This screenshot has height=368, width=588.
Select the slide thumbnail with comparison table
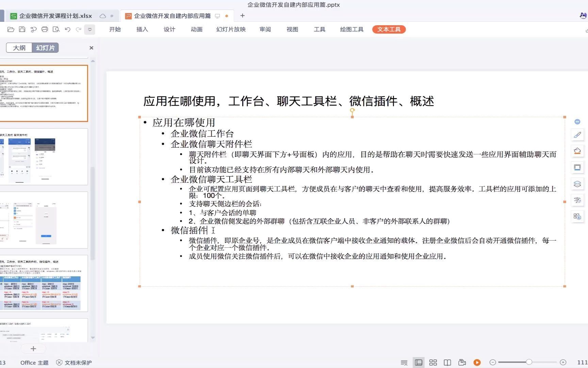pyautogui.click(x=44, y=283)
